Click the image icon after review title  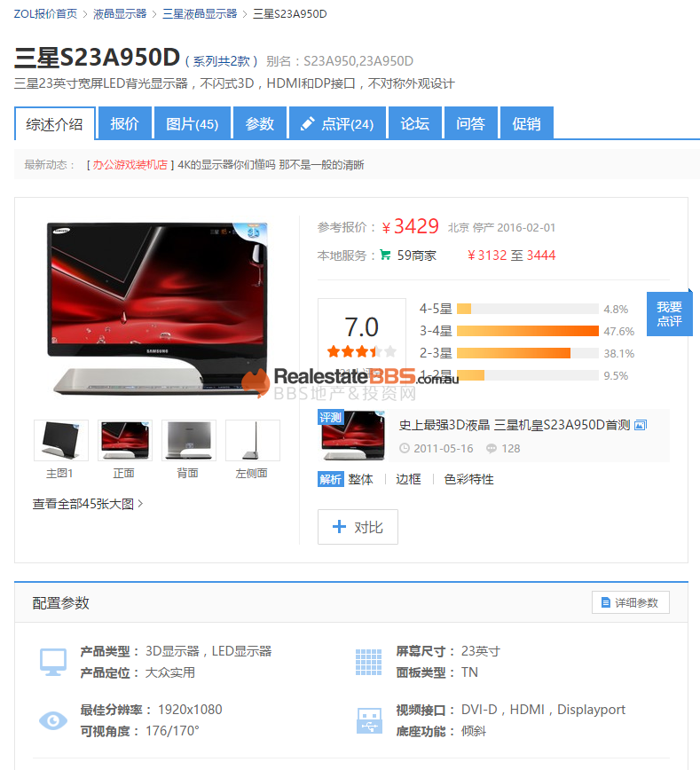(x=641, y=425)
